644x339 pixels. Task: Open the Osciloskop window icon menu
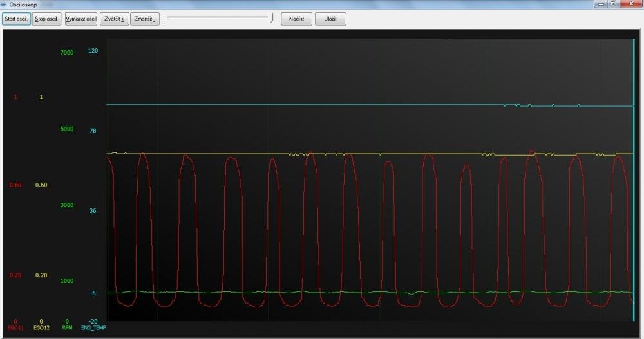pos(4,4)
